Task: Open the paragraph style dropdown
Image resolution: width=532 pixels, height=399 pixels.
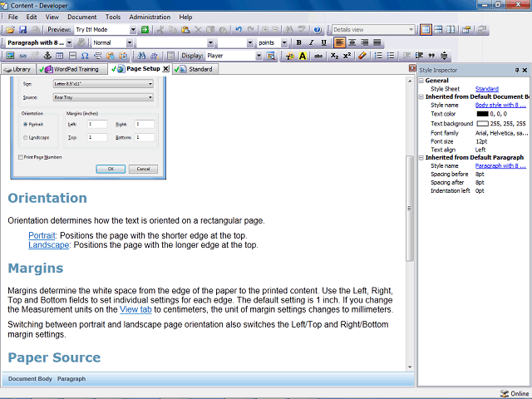Action: [69, 42]
